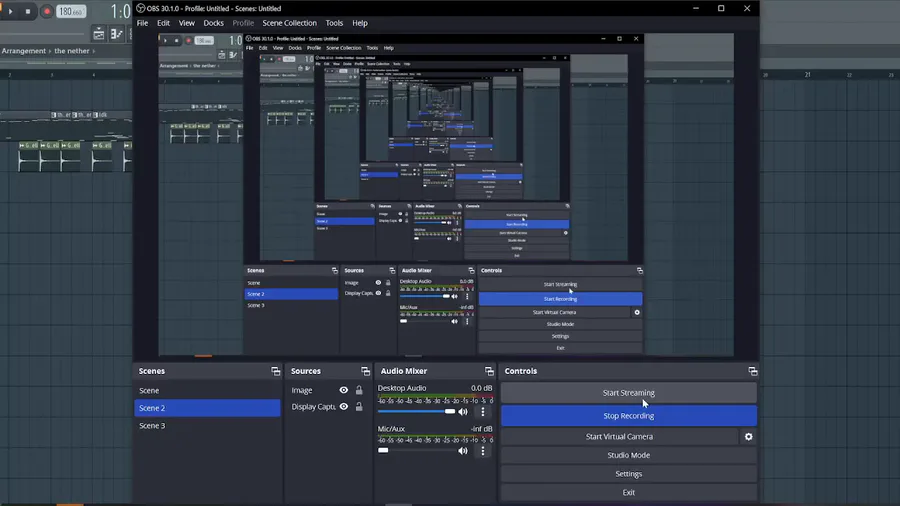
Task: Close the OBS window
Action: click(x=747, y=9)
